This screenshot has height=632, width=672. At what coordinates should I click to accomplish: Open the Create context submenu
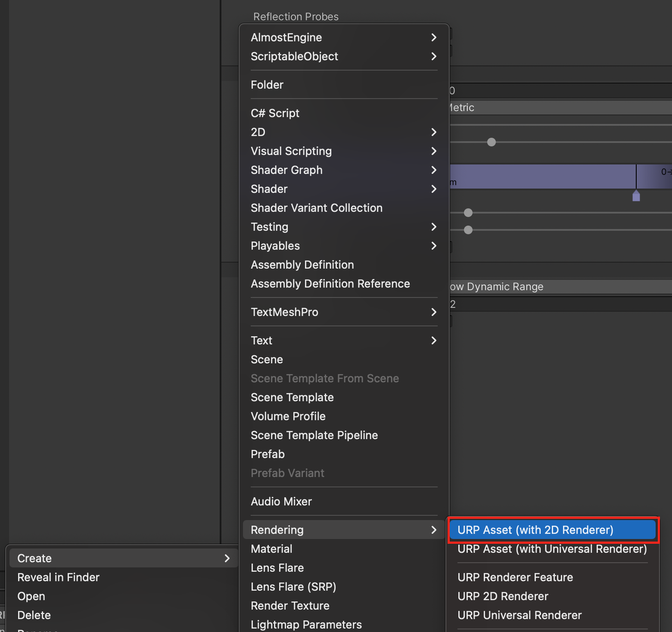pyautogui.click(x=124, y=558)
